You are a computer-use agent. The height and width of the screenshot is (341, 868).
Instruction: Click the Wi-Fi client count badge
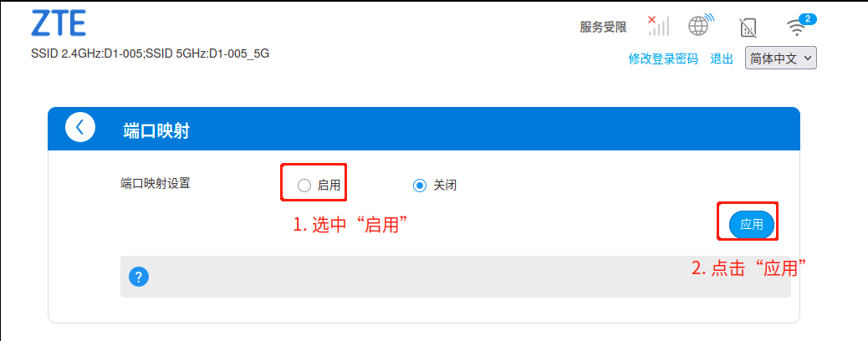809,19
